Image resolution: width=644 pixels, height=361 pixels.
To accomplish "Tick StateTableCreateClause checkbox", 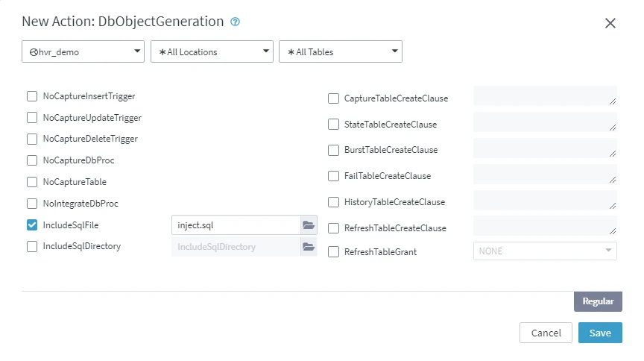I will click(x=333, y=124).
